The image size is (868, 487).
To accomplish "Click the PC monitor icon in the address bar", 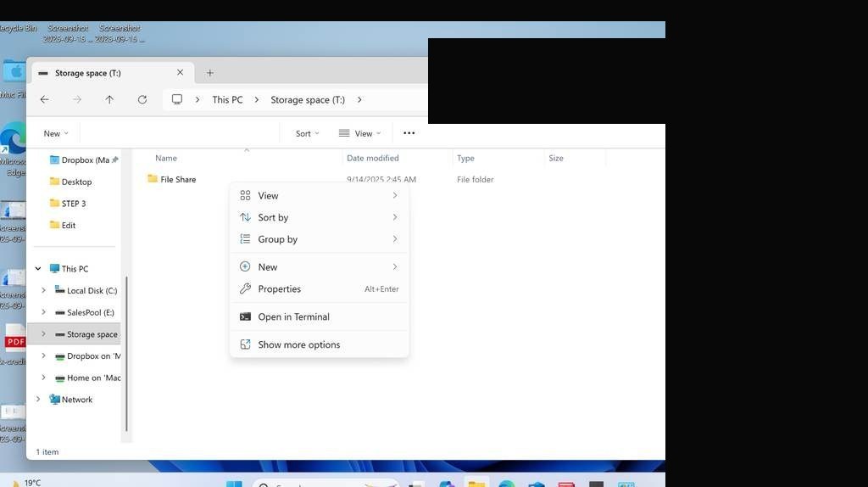I will [x=177, y=100].
